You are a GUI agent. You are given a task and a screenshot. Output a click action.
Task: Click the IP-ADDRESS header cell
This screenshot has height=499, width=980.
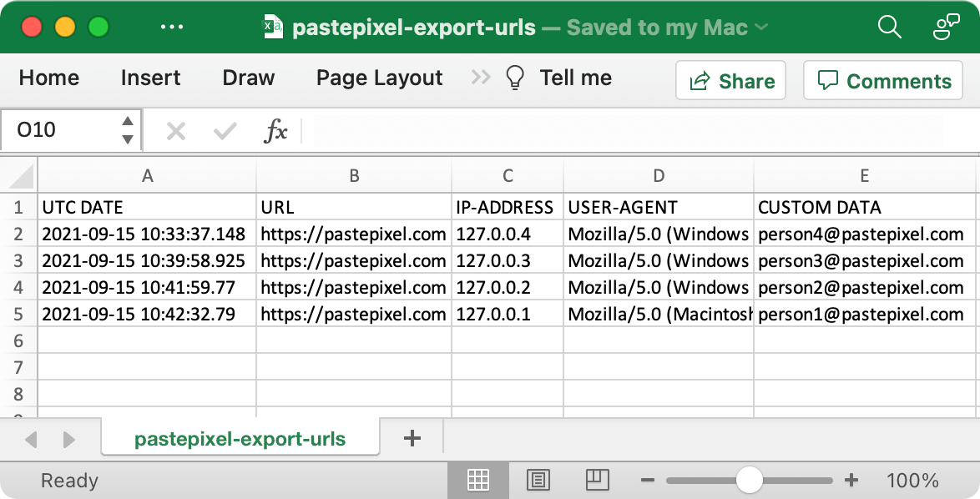click(508, 207)
